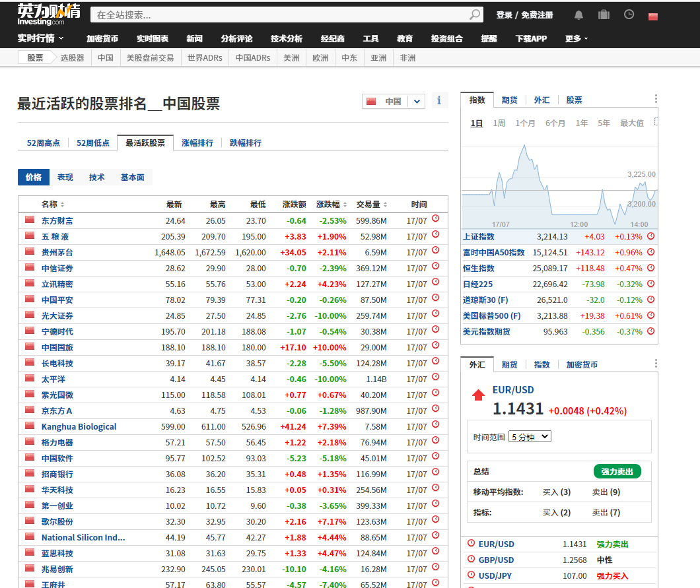Click the notification bell icon

pyautogui.click(x=579, y=15)
